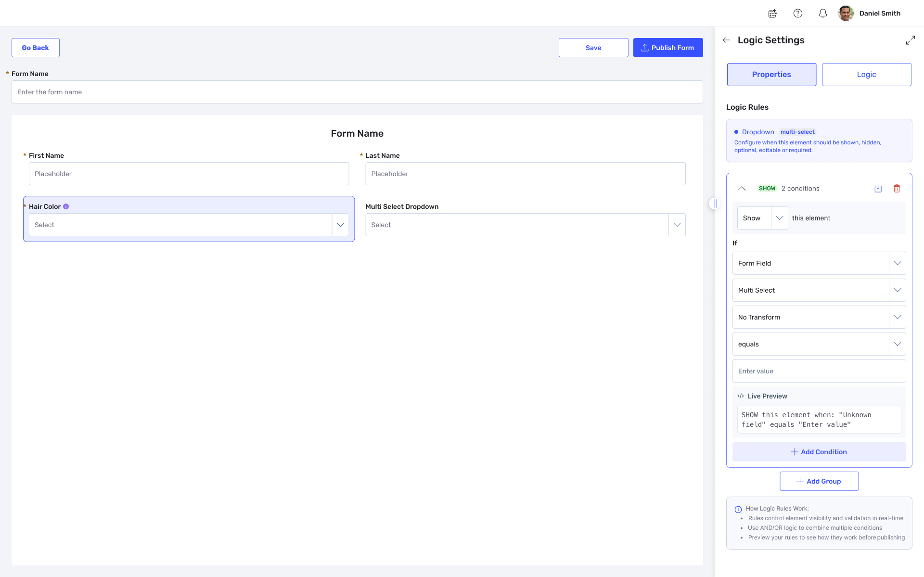
Task: Delete the SHOW rule with trash icon
Action: tap(897, 189)
